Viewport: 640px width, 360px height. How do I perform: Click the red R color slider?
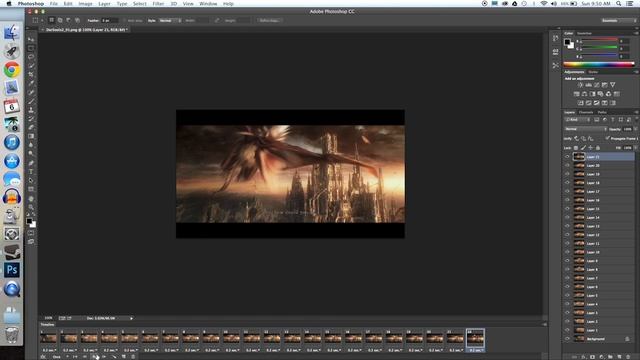[x=599, y=40]
